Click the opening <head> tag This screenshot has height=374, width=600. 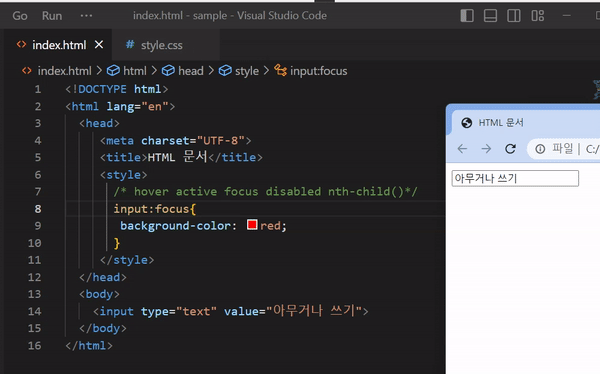click(99, 123)
